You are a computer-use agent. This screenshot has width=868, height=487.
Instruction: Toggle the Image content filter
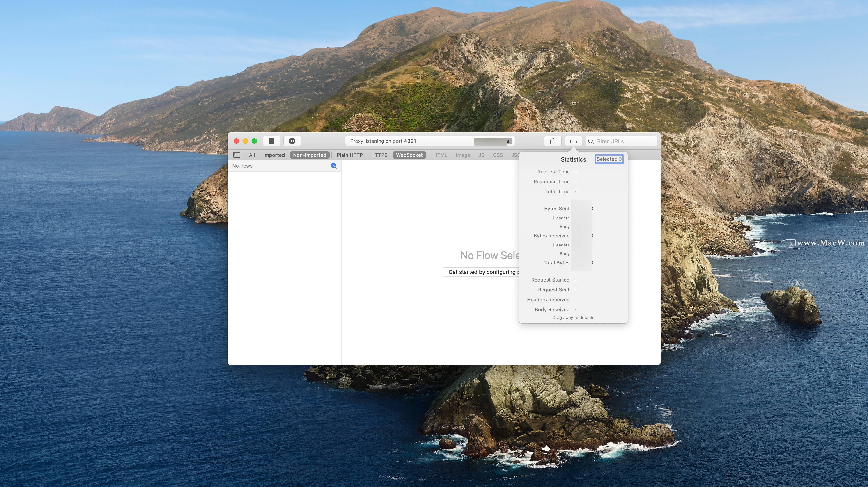point(463,155)
